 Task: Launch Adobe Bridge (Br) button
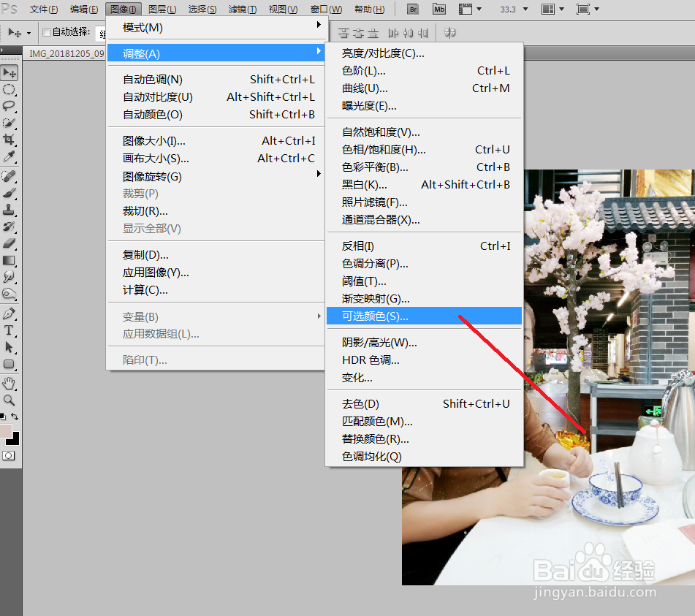(413, 9)
